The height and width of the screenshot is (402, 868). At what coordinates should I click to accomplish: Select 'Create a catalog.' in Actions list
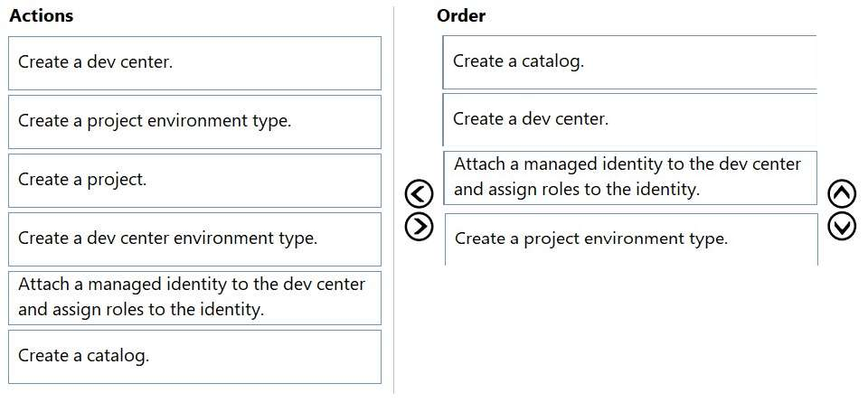(x=194, y=356)
